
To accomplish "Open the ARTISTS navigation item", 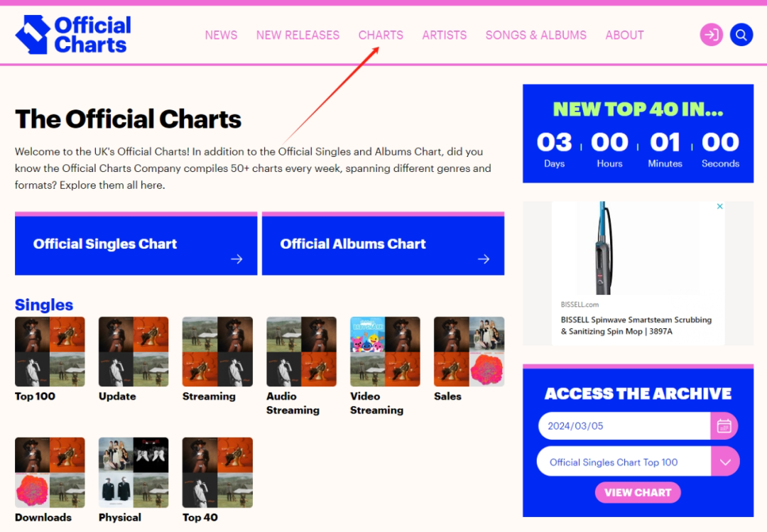I will [x=444, y=36].
